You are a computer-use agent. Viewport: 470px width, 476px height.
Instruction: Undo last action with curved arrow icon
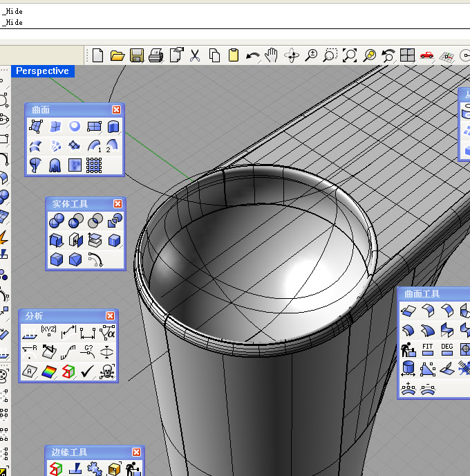point(252,56)
